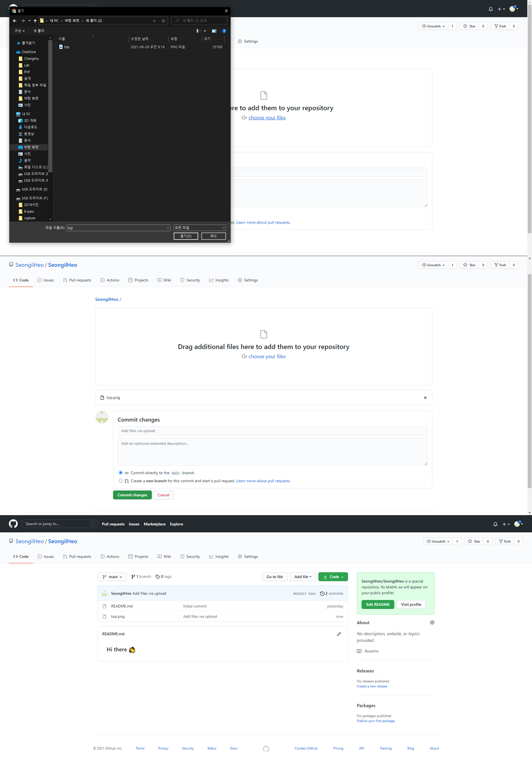Viewport: 532px width, 775px height.
Task: Click the 열기(O) button in the file dialog
Action: click(186, 236)
